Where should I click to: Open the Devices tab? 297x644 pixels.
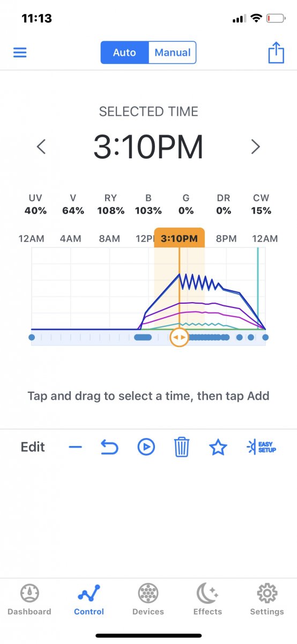coord(148,599)
